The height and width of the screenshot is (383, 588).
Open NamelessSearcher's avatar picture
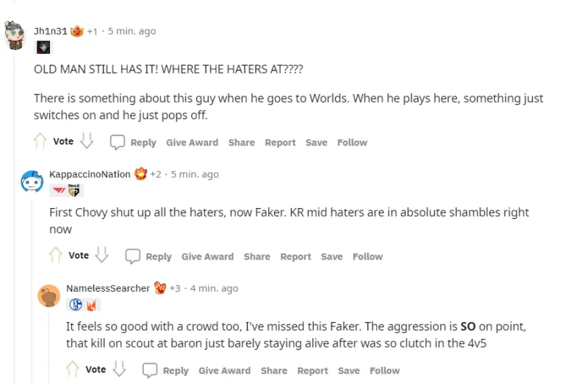pos(49,296)
